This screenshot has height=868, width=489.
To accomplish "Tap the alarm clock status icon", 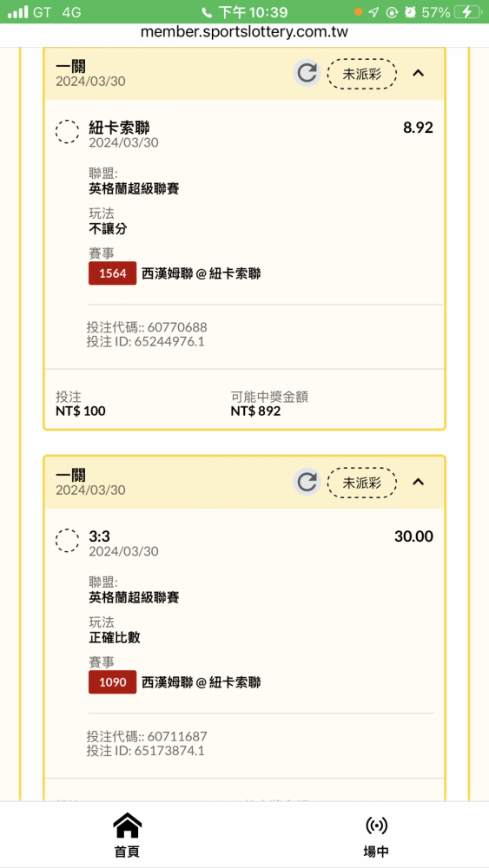I will click(x=410, y=12).
